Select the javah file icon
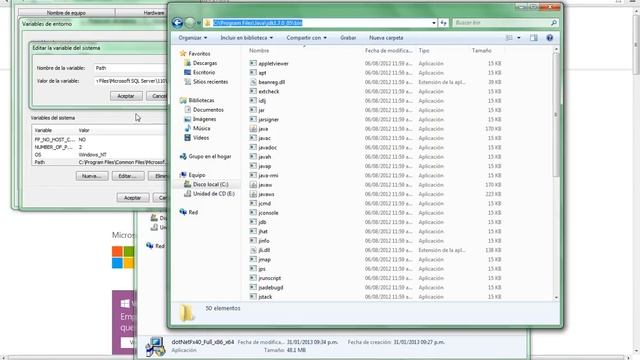The image size is (640, 360). tap(253, 157)
